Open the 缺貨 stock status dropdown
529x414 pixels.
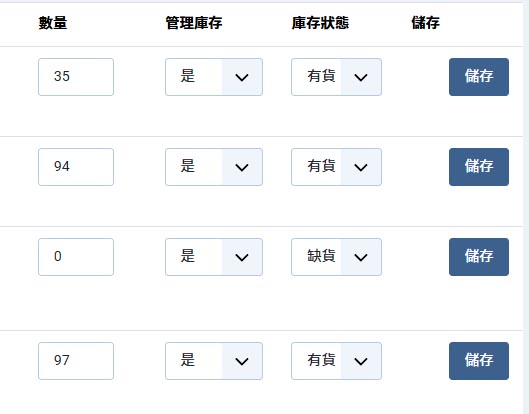(336, 257)
